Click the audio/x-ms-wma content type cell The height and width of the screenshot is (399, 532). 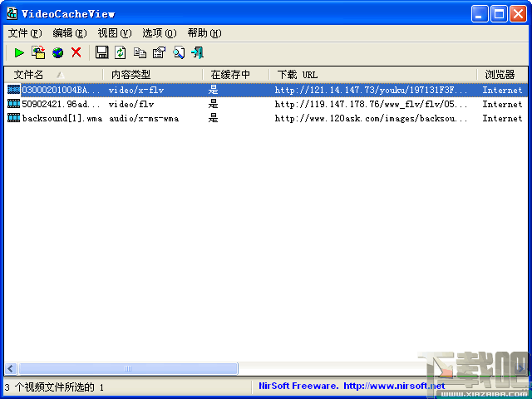tap(144, 118)
